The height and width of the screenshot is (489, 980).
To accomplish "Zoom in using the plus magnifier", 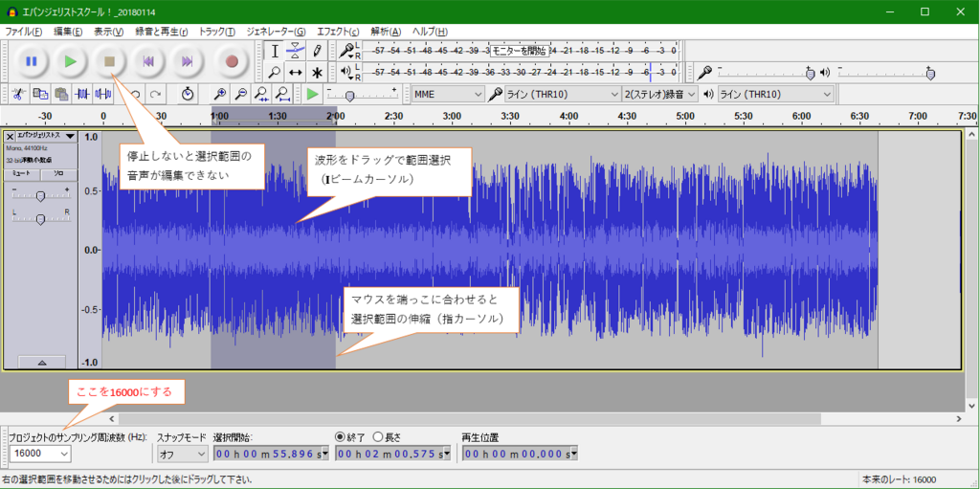I will (220, 95).
